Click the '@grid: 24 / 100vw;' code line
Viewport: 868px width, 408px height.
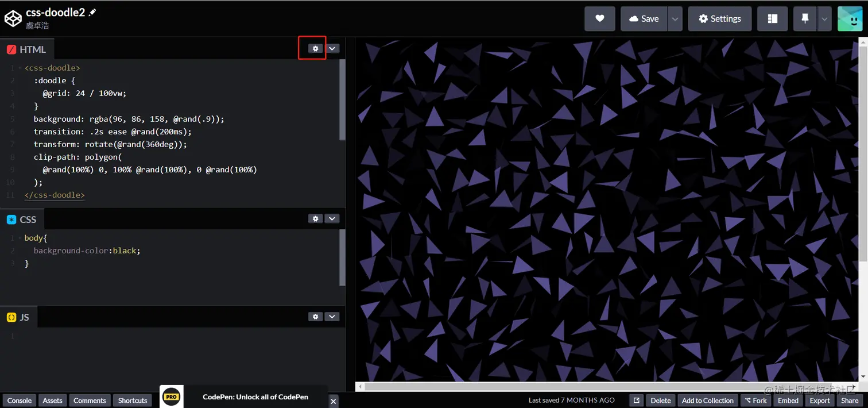(x=84, y=93)
